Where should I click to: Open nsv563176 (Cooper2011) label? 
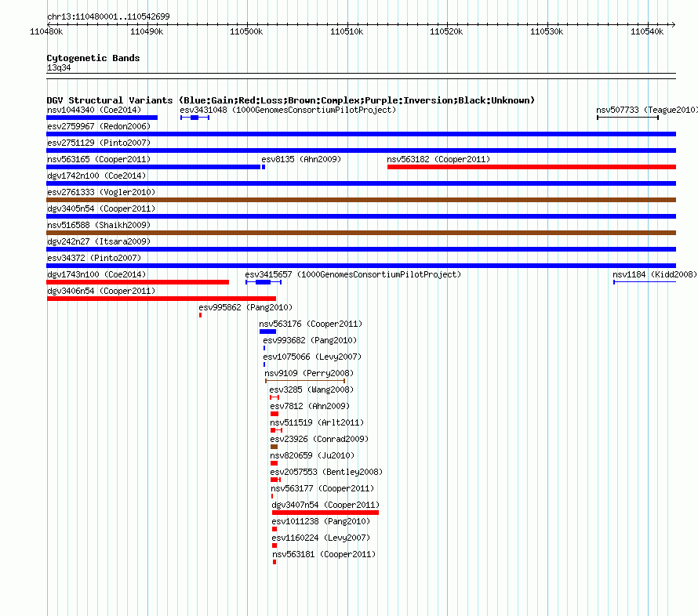(311, 324)
